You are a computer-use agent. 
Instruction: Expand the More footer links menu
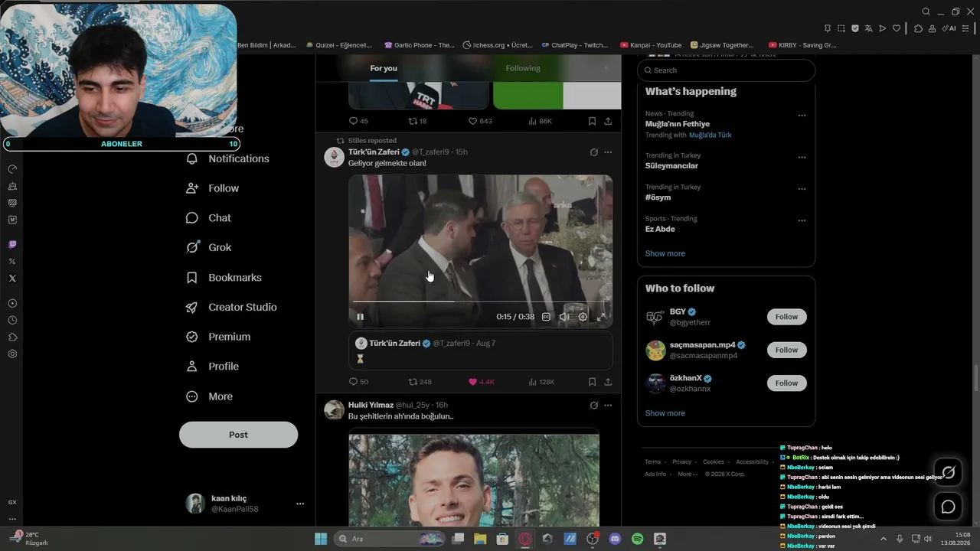tap(688, 474)
